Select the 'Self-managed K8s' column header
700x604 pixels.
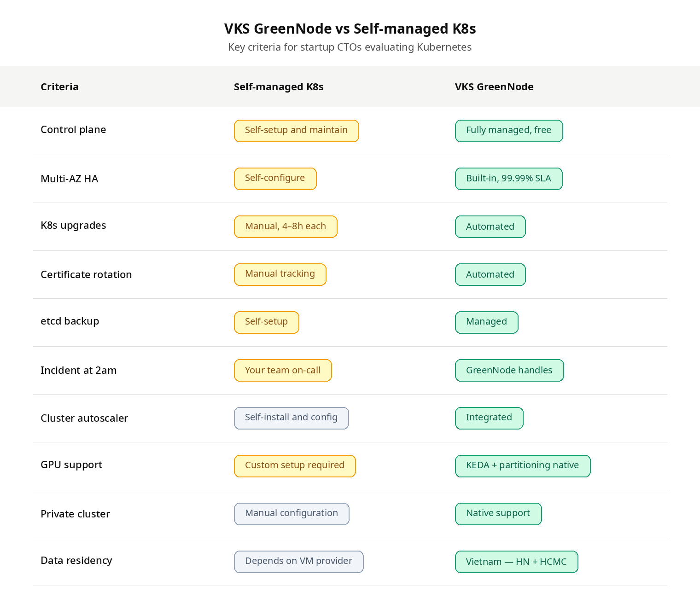pos(279,87)
